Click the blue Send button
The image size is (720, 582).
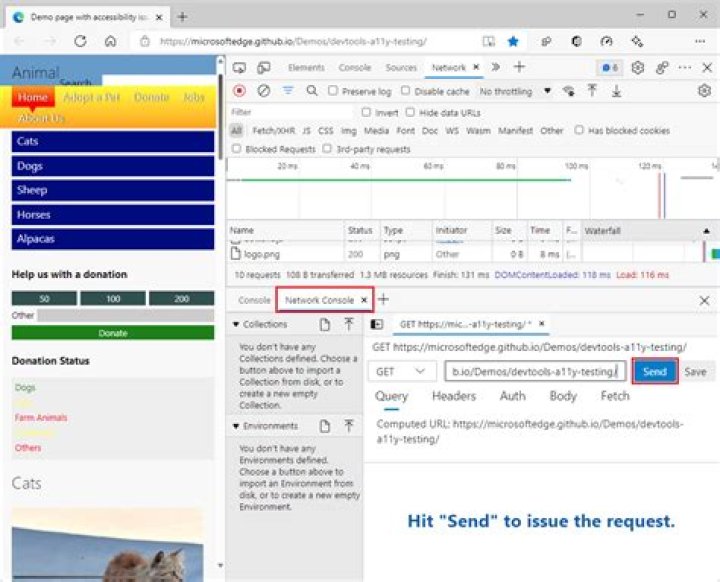(654, 371)
